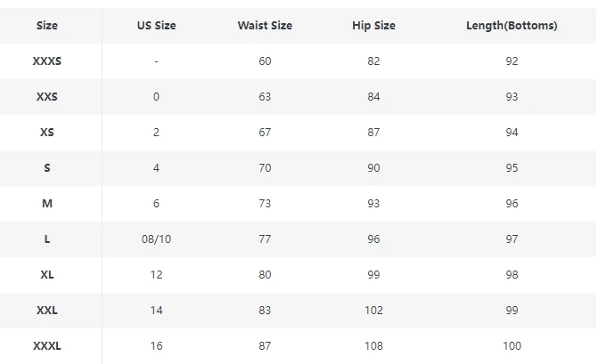
Task: Select the S size row label
Action: 47,168
